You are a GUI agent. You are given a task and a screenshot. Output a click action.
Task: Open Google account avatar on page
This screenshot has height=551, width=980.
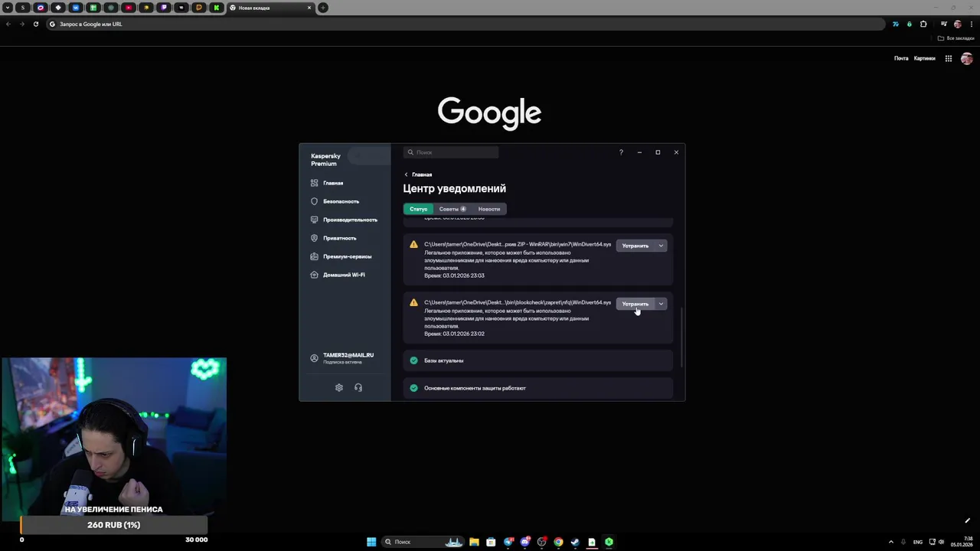tap(967, 58)
